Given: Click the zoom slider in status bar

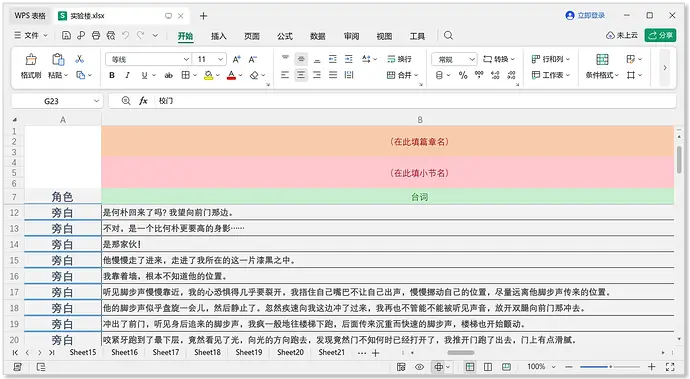Looking at the screenshot, I should pos(610,367).
